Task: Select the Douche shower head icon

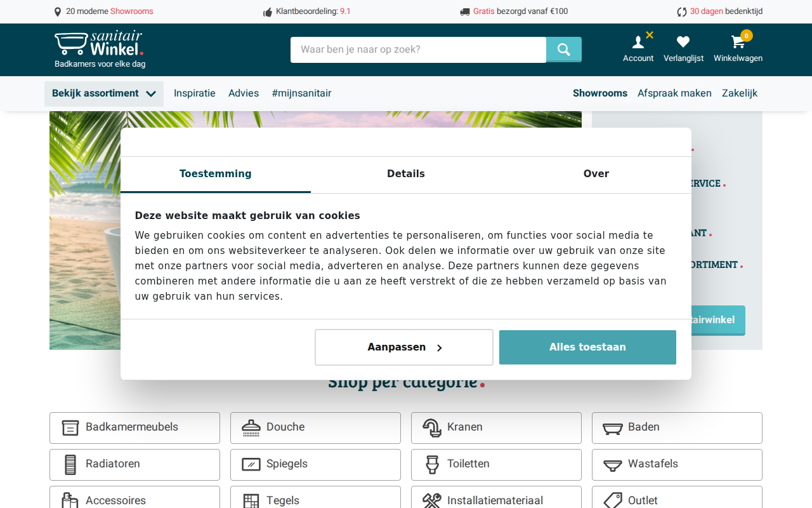Action: (251, 428)
